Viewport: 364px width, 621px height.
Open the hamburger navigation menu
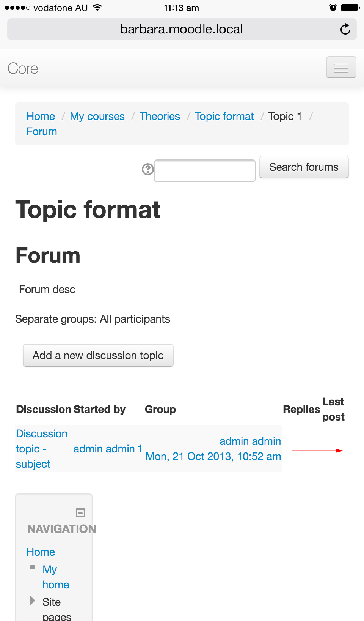(341, 68)
